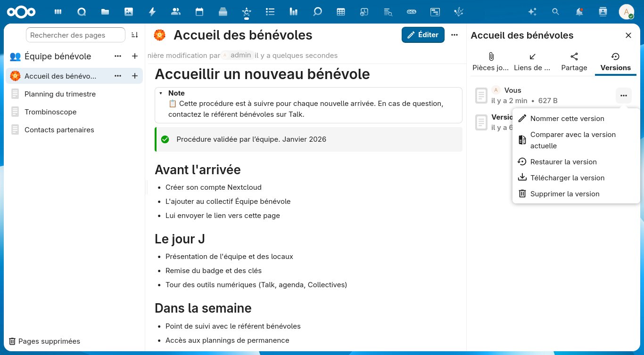Click the active Collectives app icon
Viewport: 644px width, 355px height.
pyautogui.click(x=247, y=12)
